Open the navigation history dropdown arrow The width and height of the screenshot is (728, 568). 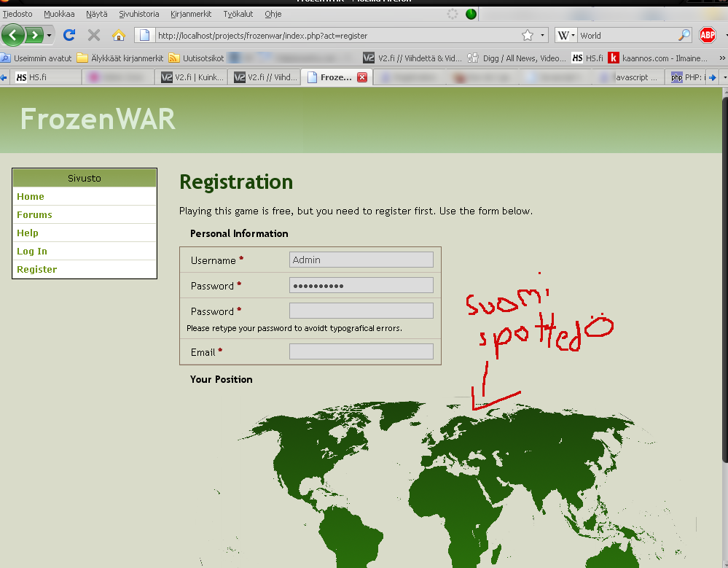click(x=50, y=35)
